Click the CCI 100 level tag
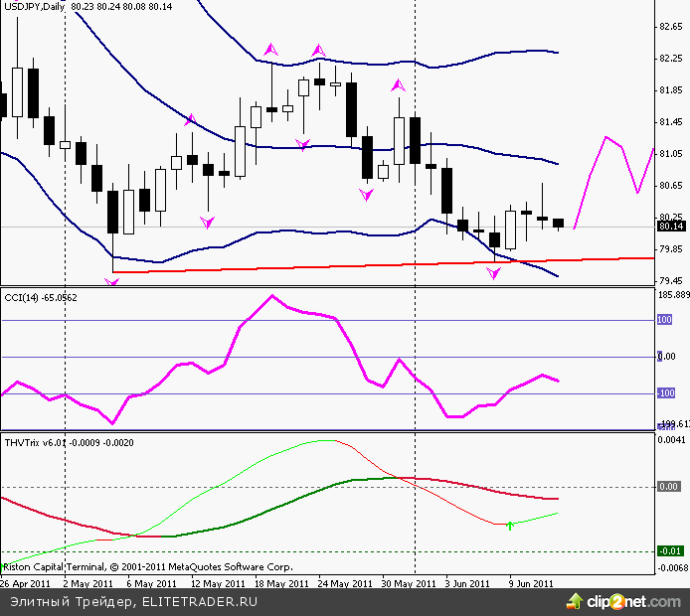This screenshot has height=616, width=690. (x=664, y=320)
